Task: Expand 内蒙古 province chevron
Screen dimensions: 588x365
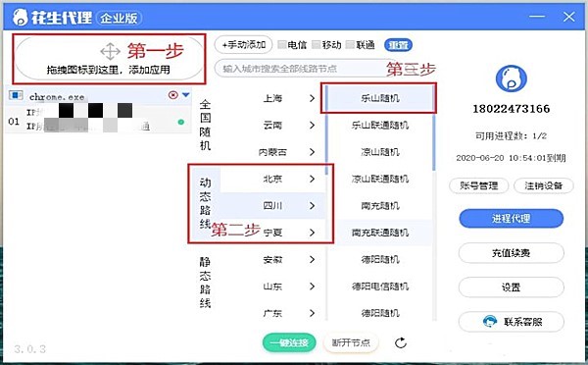Action: click(x=312, y=152)
